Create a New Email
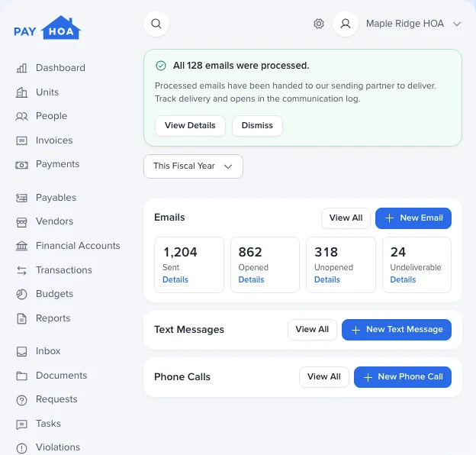The width and height of the screenshot is (476, 455). pos(413,218)
